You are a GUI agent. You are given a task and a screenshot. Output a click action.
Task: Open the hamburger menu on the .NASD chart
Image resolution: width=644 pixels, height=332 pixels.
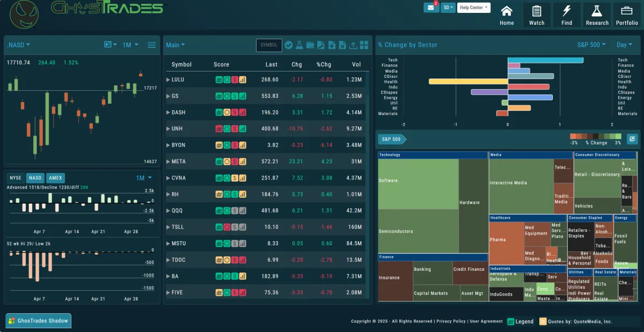coord(152,45)
